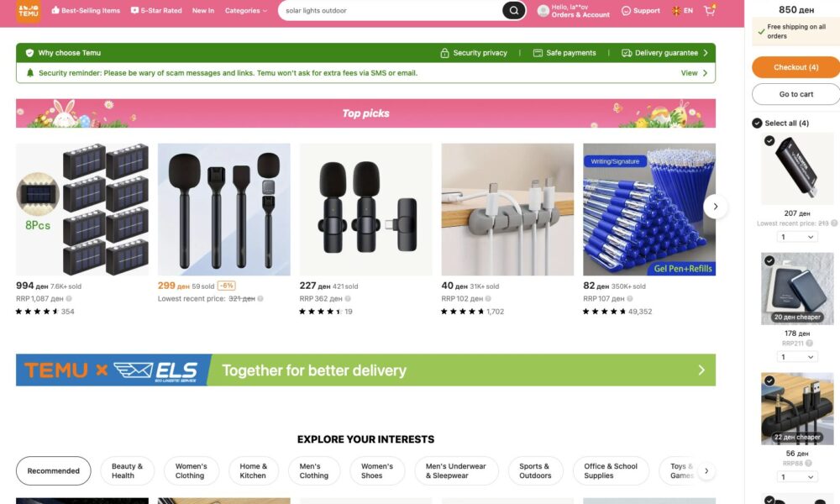This screenshot has width=840, height=504.
Task: Uncheck the 207 ден cart item checkbox
Action: [x=769, y=140]
